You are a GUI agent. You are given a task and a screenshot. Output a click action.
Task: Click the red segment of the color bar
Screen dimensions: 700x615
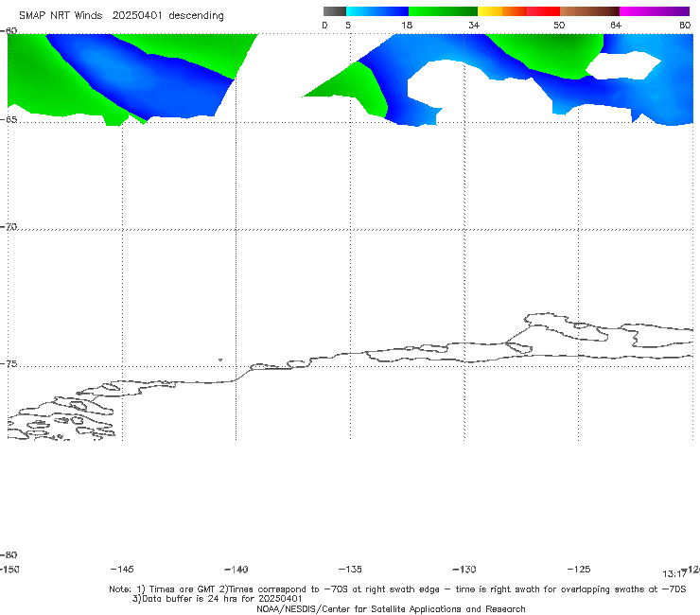click(x=543, y=11)
